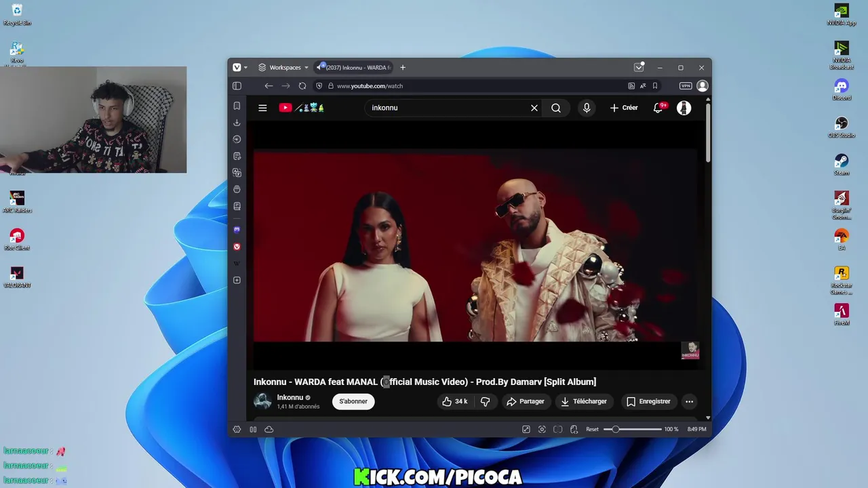Screen dimensions: 868x488
Task: Like the video (34 k)
Action: [454, 401]
